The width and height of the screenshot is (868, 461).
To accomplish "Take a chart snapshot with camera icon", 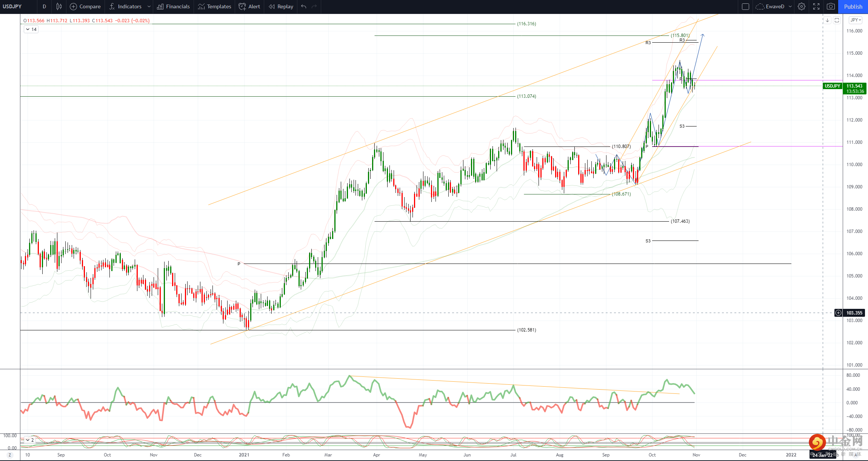I will (831, 6).
